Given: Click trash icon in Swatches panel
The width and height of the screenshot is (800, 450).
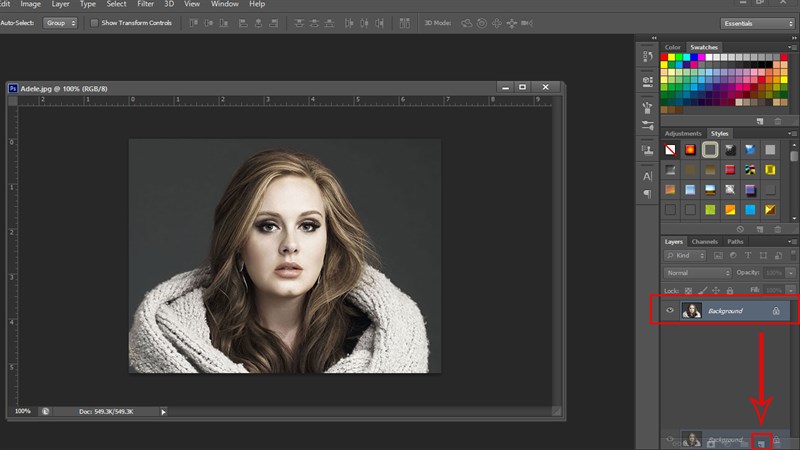Looking at the screenshot, I should [x=778, y=121].
